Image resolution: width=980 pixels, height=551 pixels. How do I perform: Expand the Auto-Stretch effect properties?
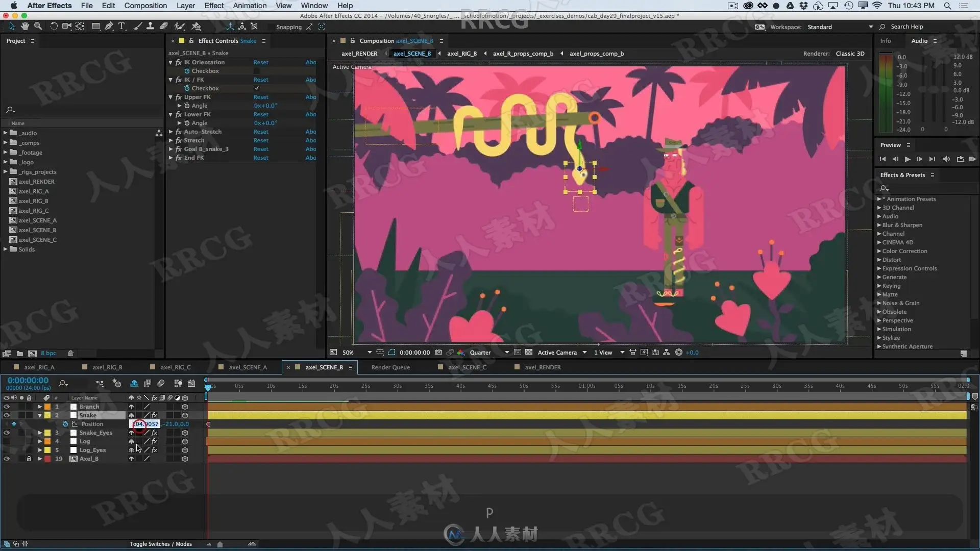(x=171, y=132)
